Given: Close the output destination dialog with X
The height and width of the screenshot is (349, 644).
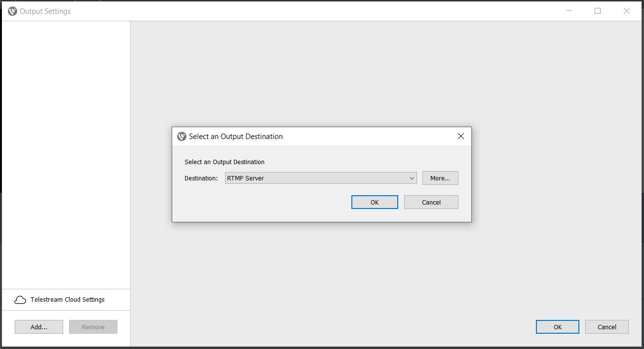Looking at the screenshot, I should click(460, 136).
